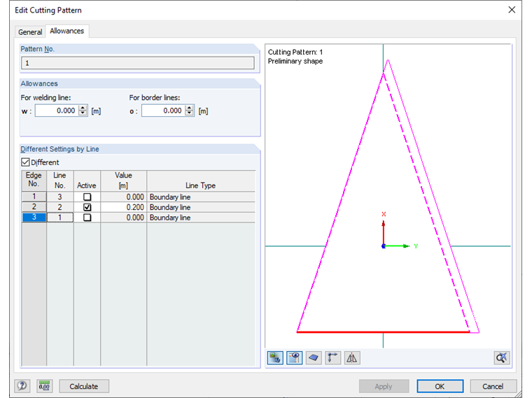Select the blue plane view icon
This screenshot has height=398, width=532.
pos(314,358)
